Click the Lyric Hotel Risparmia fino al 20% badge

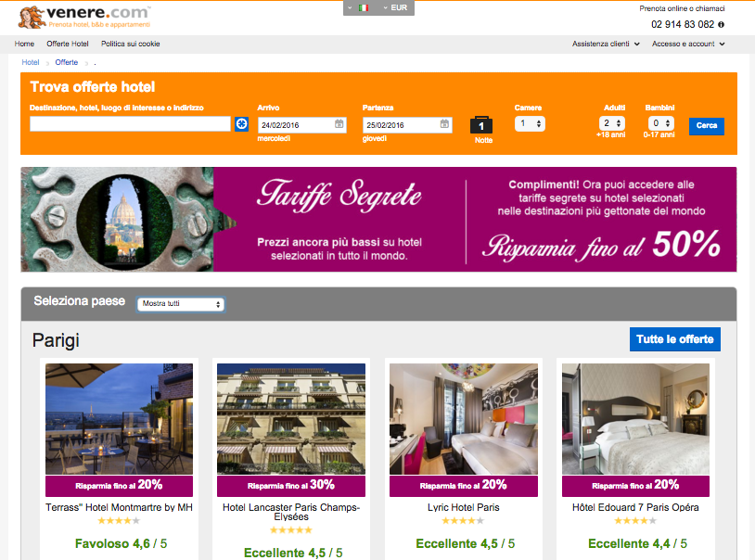[464, 486]
